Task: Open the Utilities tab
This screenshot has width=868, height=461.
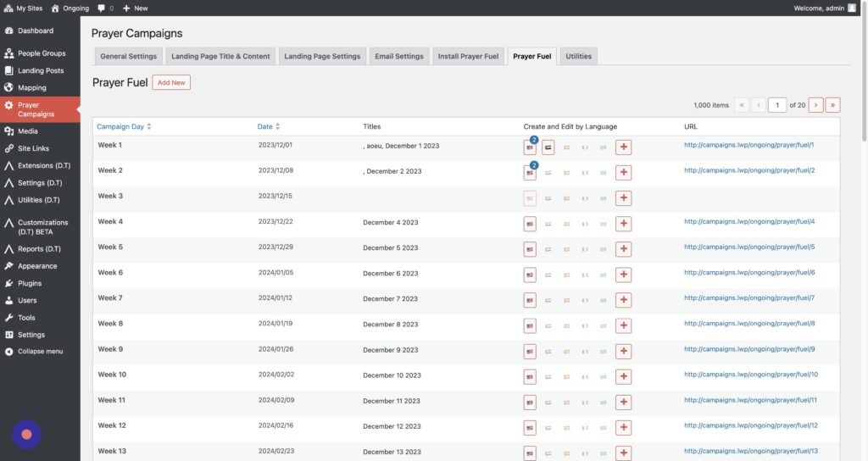Action: coord(579,57)
